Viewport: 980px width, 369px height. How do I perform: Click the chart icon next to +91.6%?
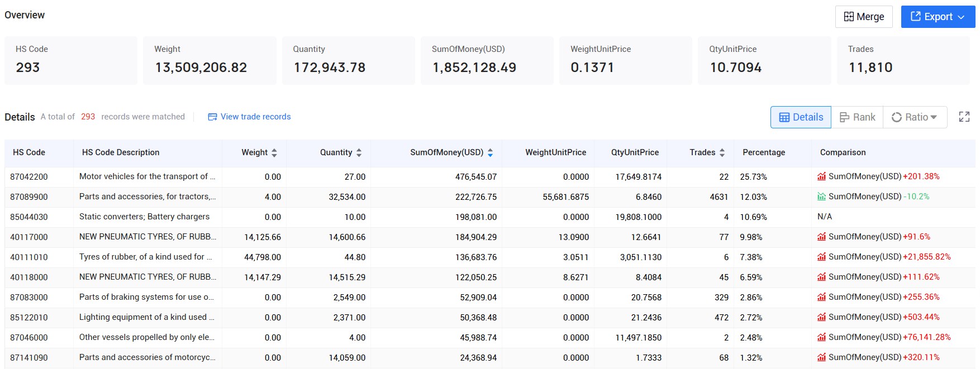(x=821, y=237)
